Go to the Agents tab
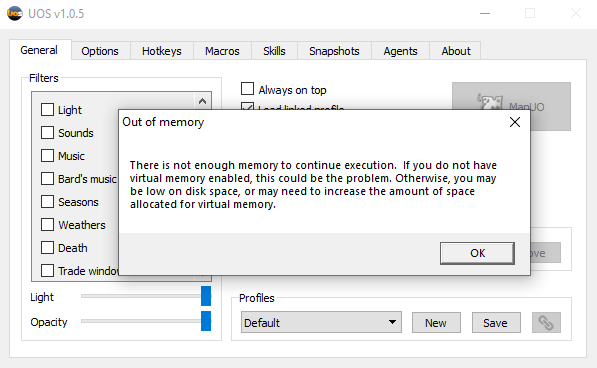Viewport: 597px width, 368px height. pos(400,51)
